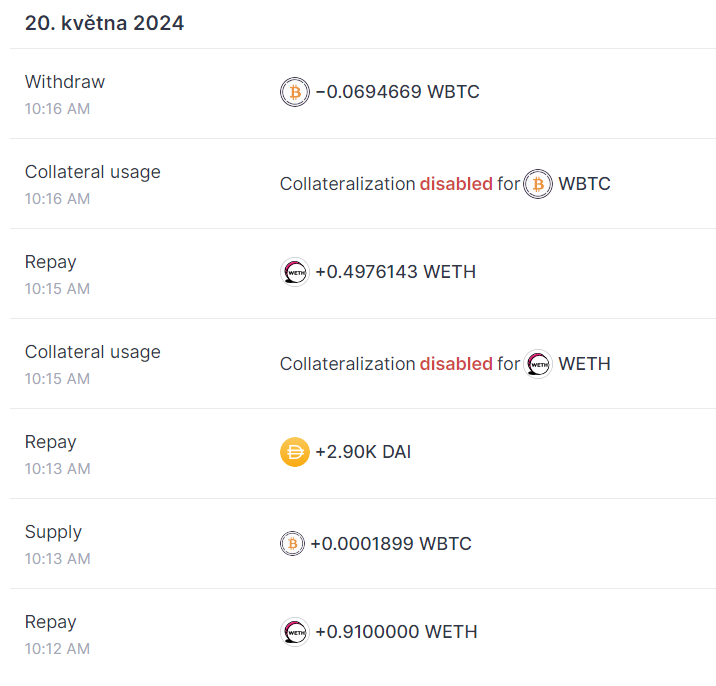Click the Repay label at 10:12 AM

tap(51, 622)
